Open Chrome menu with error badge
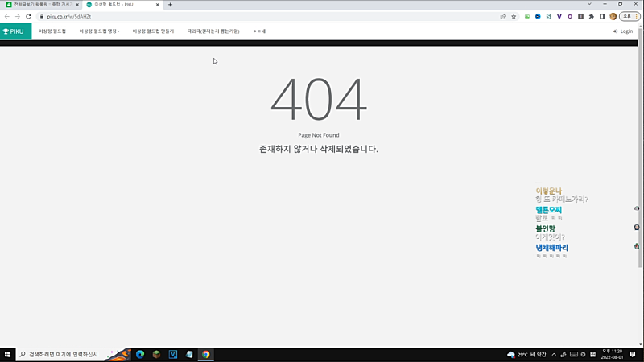The image size is (644, 362). click(630, 16)
